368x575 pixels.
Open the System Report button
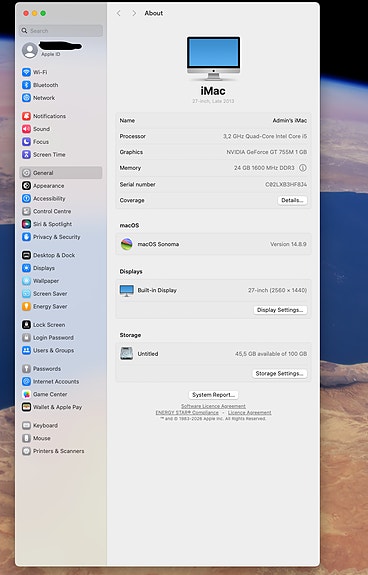click(x=213, y=395)
